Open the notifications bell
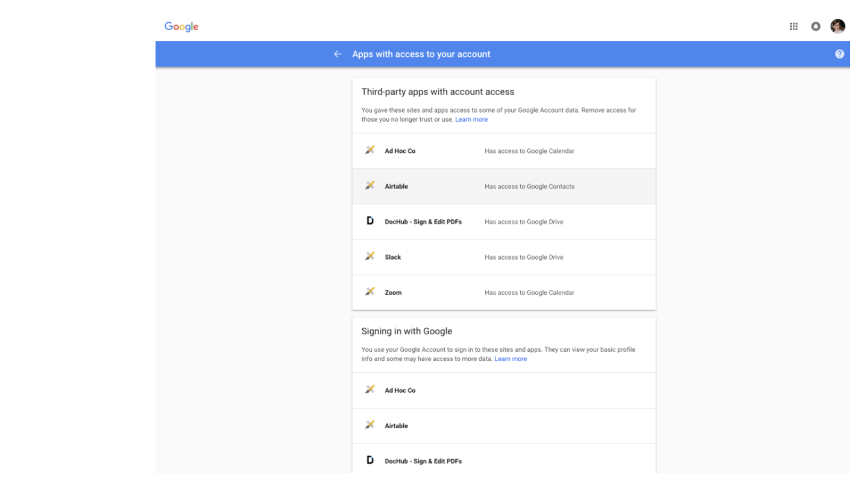This screenshot has height=488, width=868. click(x=816, y=27)
